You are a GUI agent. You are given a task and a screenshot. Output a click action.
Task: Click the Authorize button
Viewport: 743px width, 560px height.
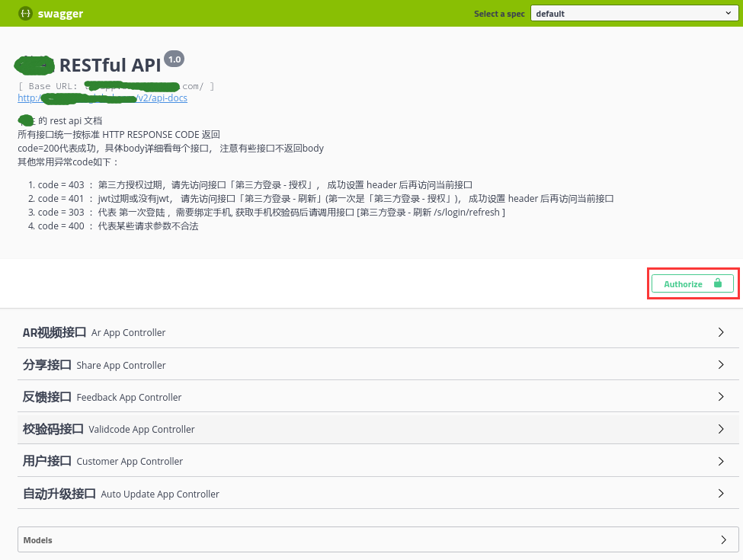coord(692,284)
